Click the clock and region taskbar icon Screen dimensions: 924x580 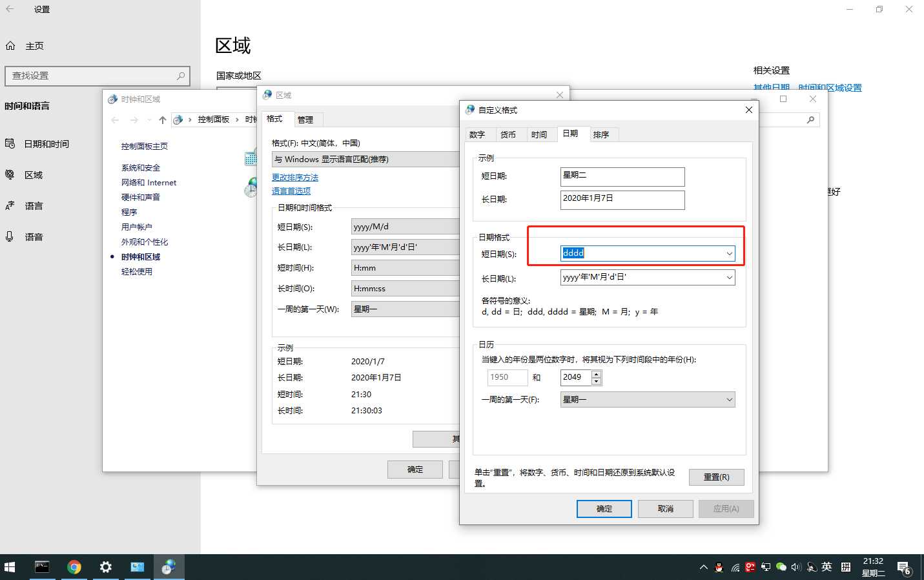[x=169, y=567]
